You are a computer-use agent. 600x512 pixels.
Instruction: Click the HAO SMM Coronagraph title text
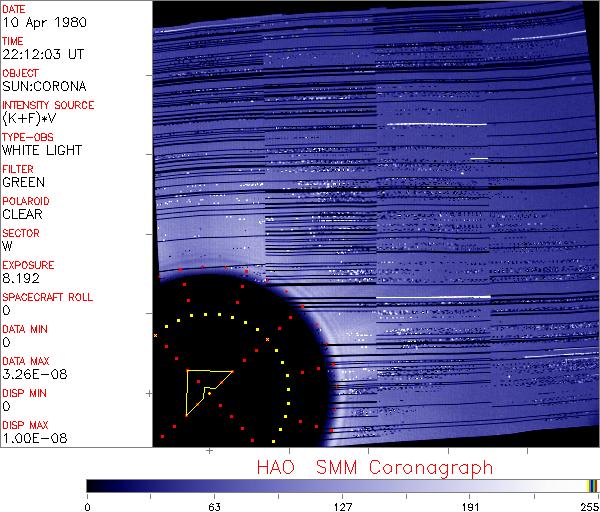(x=375, y=467)
